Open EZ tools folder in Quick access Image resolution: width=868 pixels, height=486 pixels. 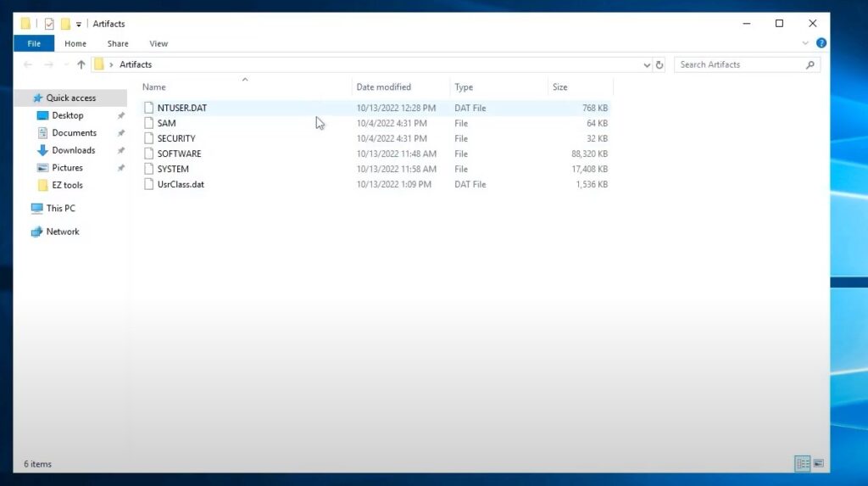click(x=67, y=185)
